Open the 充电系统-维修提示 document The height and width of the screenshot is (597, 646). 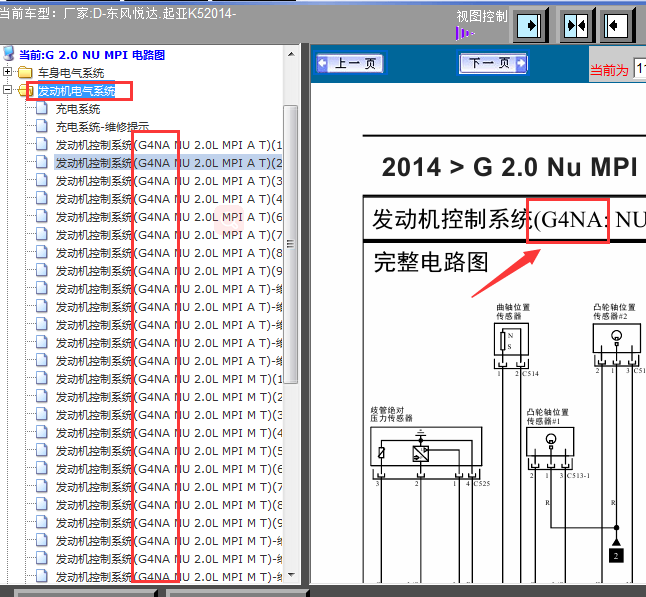pos(102,126)
